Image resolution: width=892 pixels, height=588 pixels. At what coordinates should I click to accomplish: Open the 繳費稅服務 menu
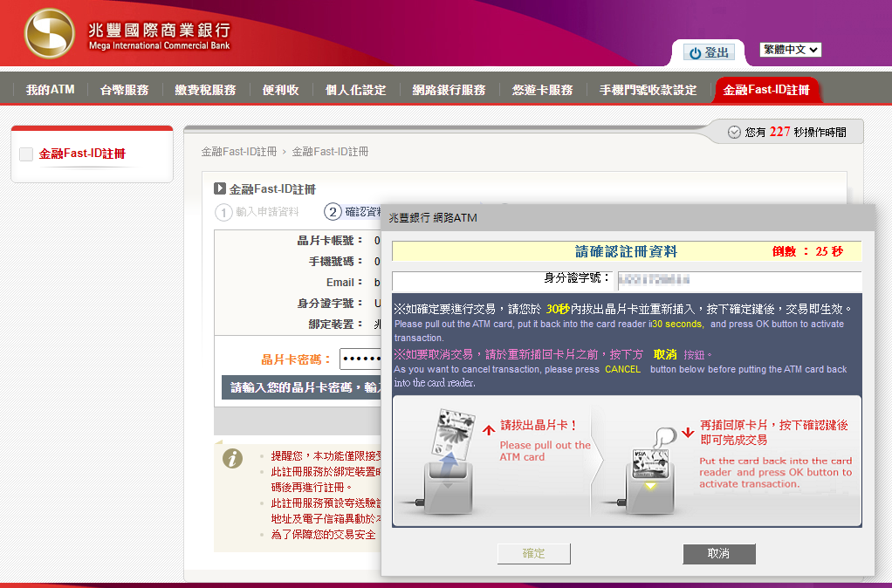point(205,90)
